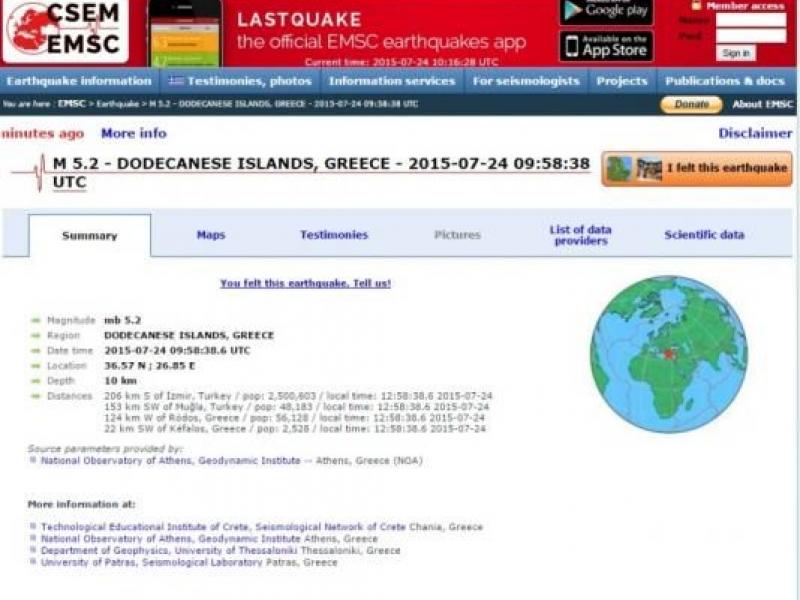This screenshot has width=800, height=600.
Task: Open 'You felt this earthquake. Tell us!' link
Action: coord(305,284)
